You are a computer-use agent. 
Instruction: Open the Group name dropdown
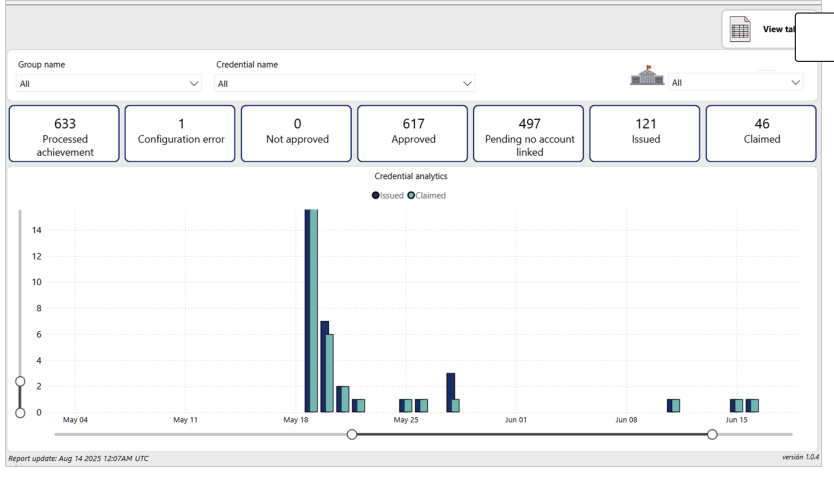[x=109, y=84]
